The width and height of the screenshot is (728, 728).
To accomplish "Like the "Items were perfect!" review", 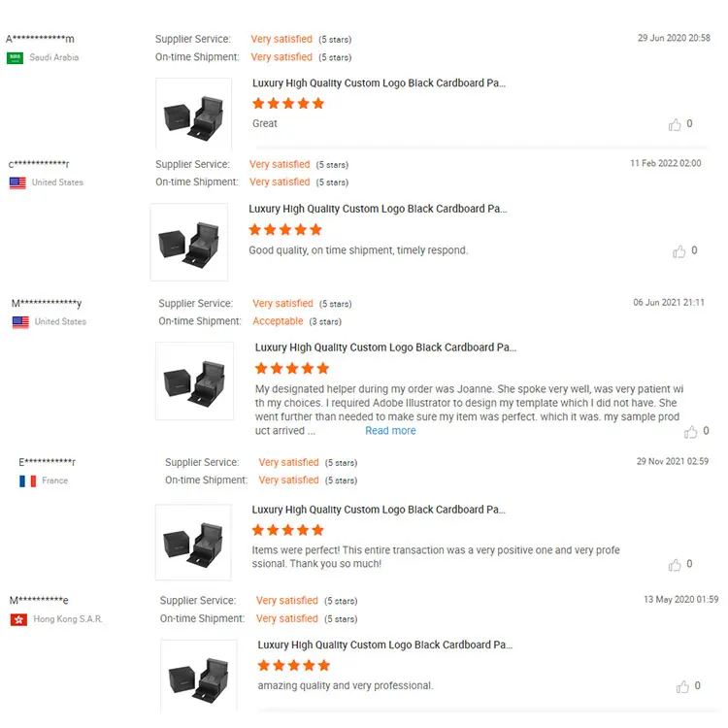I will tap(676, 564).
